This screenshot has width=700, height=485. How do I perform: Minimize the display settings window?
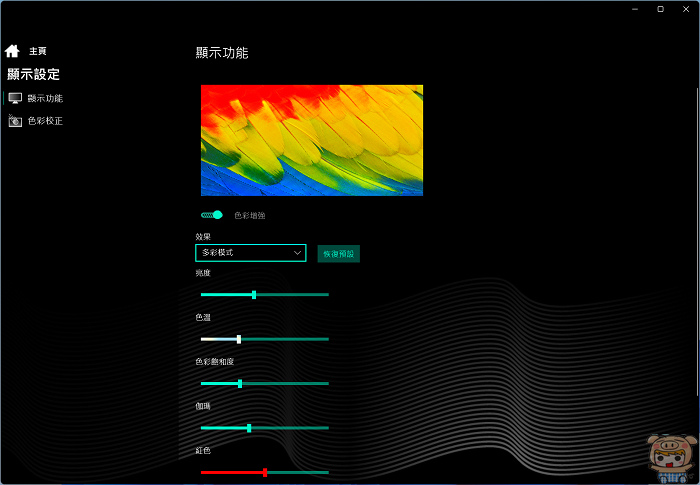point(634,9)
